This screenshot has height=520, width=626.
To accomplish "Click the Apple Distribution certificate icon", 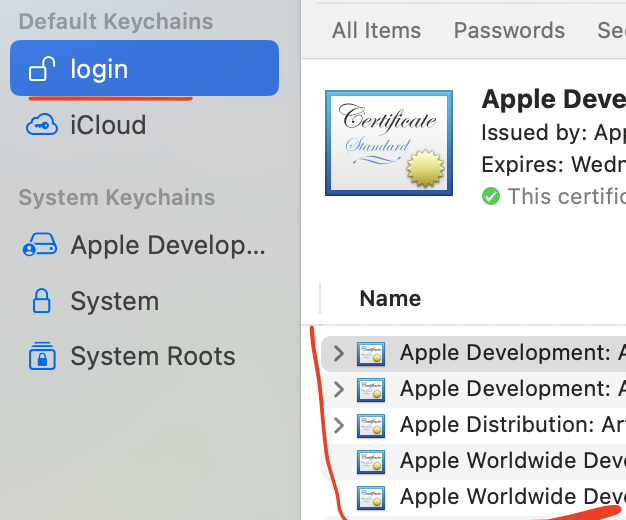I will tap(371, 426).
